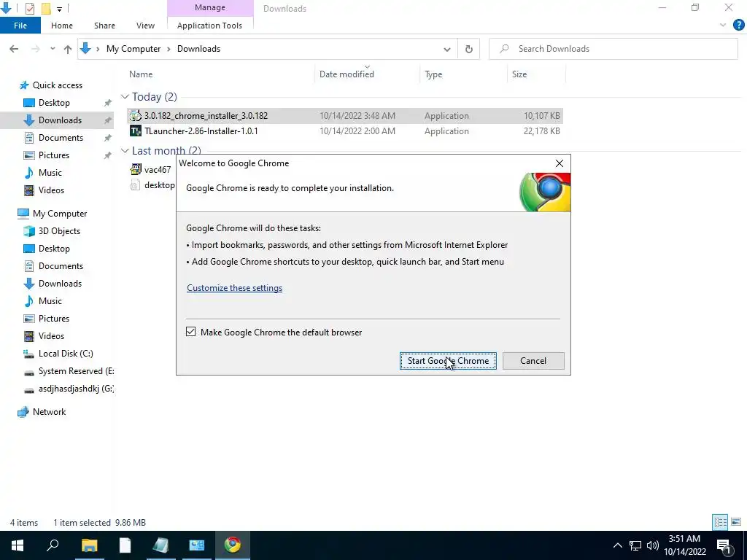747x560 pixels.
Task: Open asdjhasdjashdkj (G:) drive
Action: tap(76, 389)
